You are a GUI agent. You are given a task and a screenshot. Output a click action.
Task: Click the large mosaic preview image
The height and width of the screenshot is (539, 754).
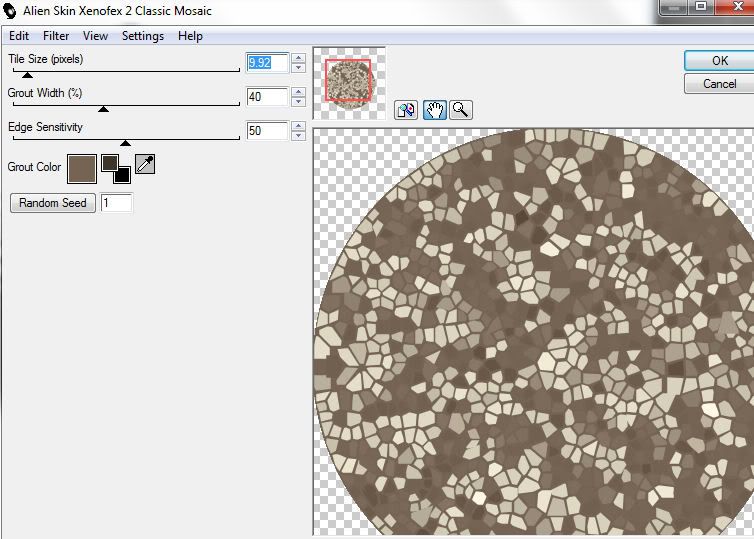(x=533, y=332)
